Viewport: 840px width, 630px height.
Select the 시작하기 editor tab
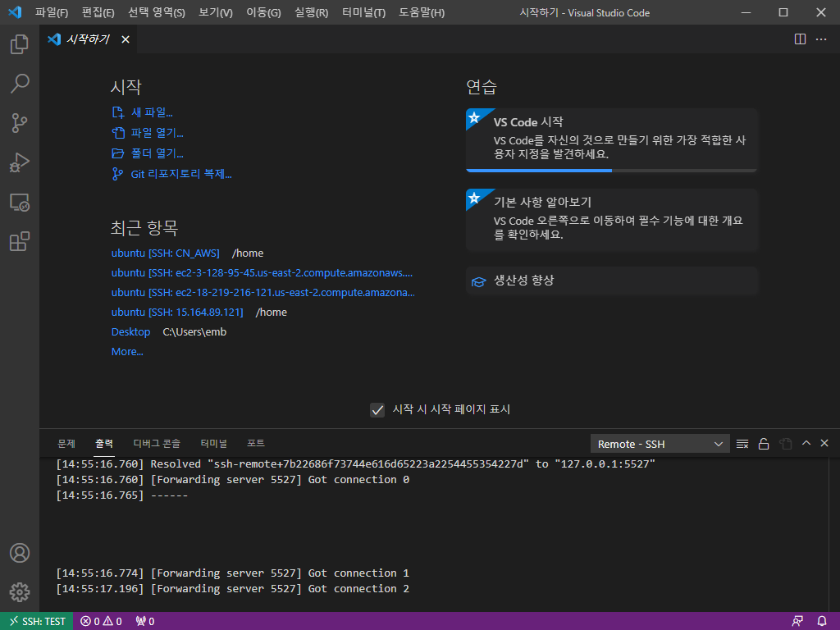click(88, 39)
